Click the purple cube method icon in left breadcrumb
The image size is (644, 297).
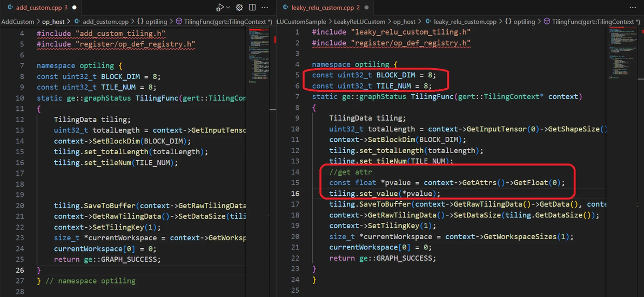tap(179, 22)
